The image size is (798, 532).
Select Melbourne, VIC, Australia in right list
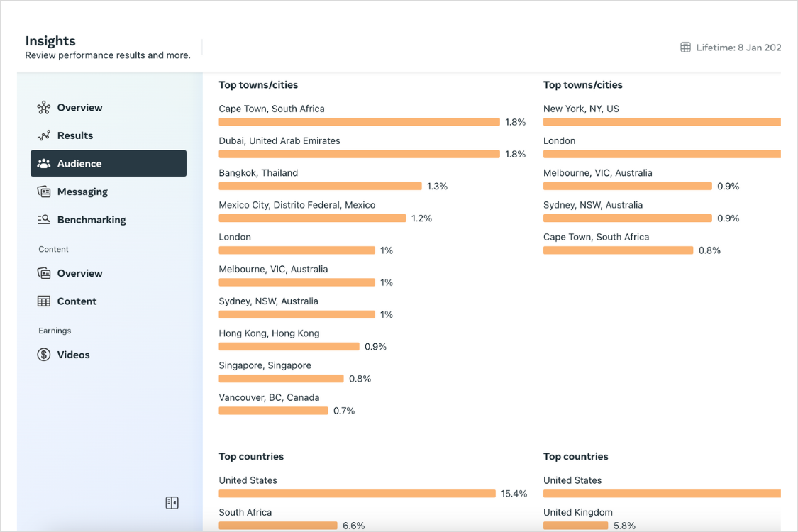[x=598, y=172]
